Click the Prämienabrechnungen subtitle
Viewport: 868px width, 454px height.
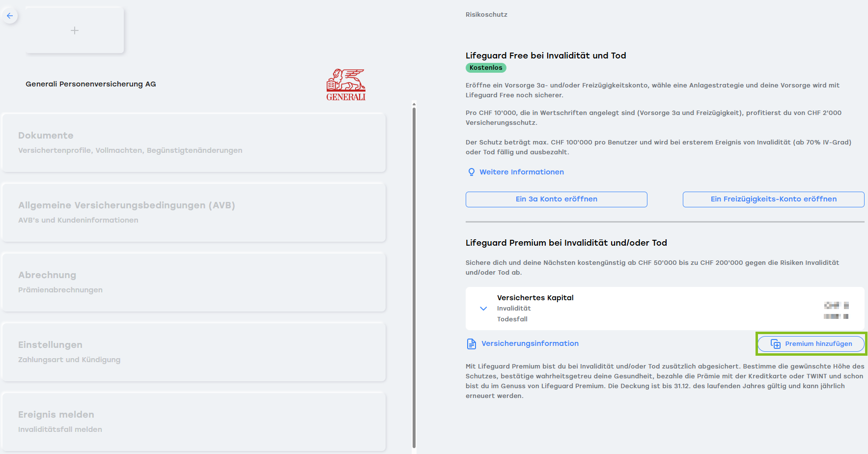click(x=60, y=290)
